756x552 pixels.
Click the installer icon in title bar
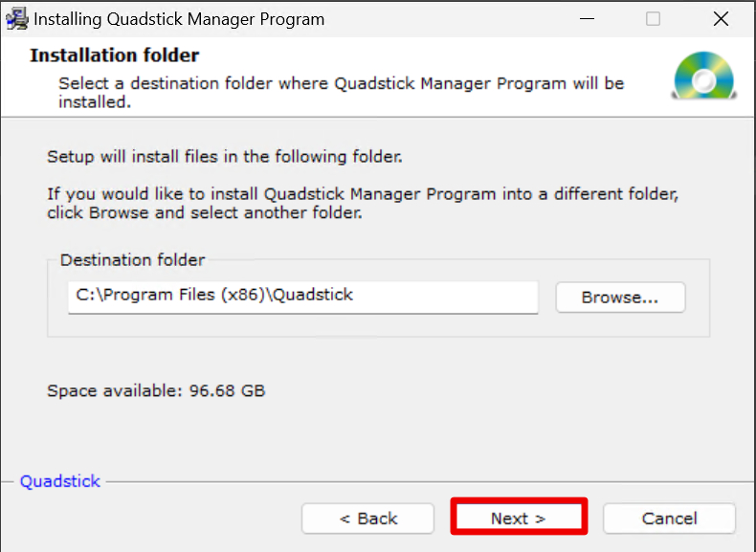[17, 19]
